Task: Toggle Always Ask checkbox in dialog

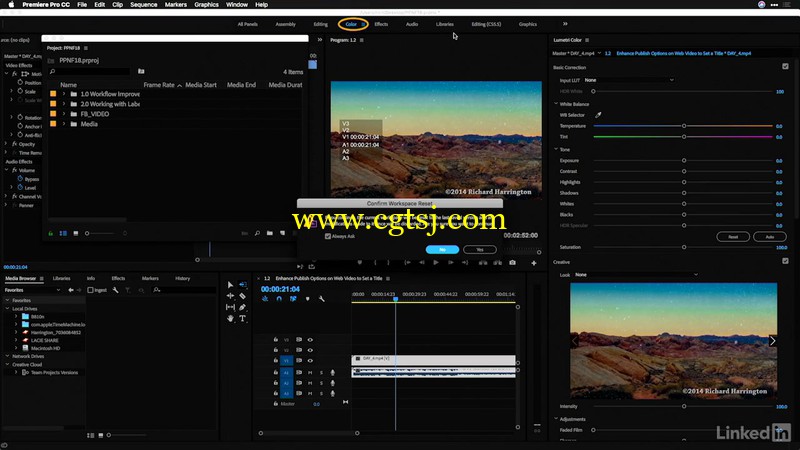Action: point(328,236)
